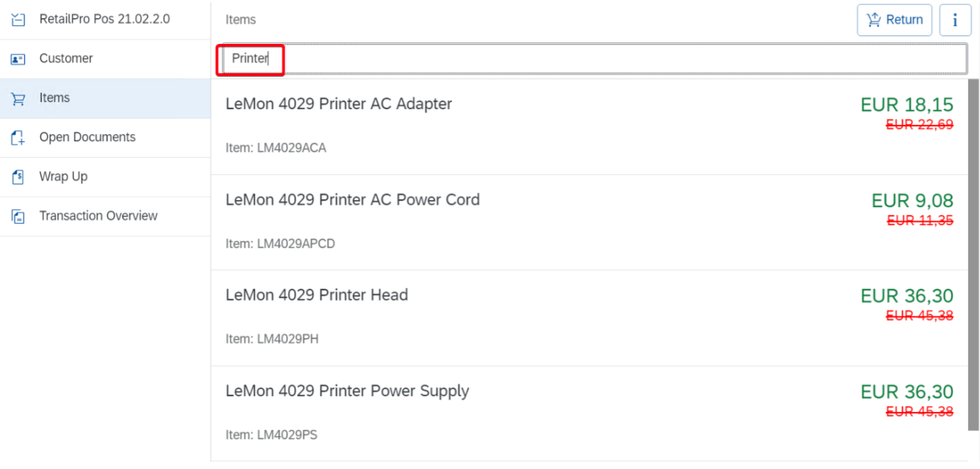Viewport: 980px width, 469px height.
Task: Go to Open Documents section
Action: click(x=87, y=137)
